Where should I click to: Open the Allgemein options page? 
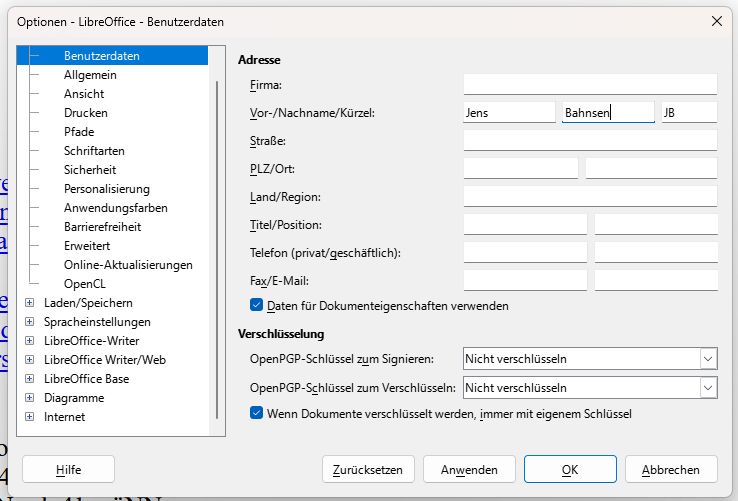[90, 75]
